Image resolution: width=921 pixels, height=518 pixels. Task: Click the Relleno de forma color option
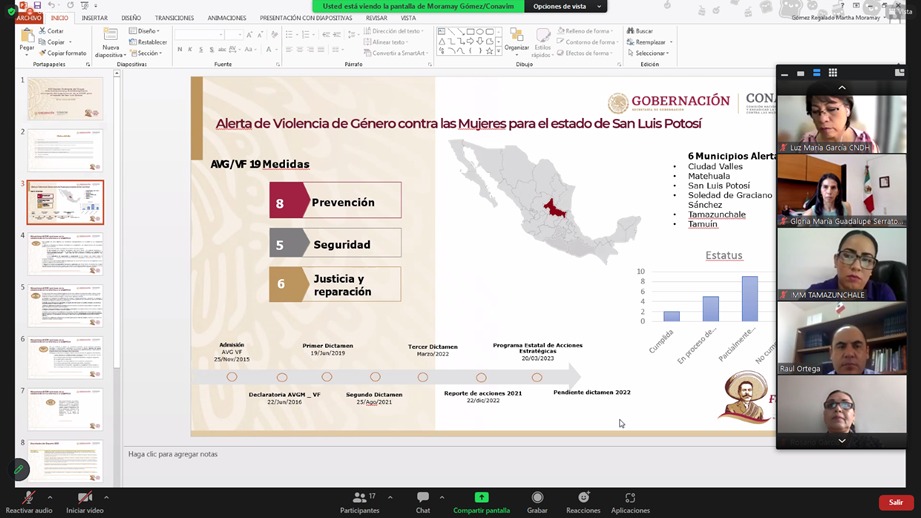tap(586, 31)
